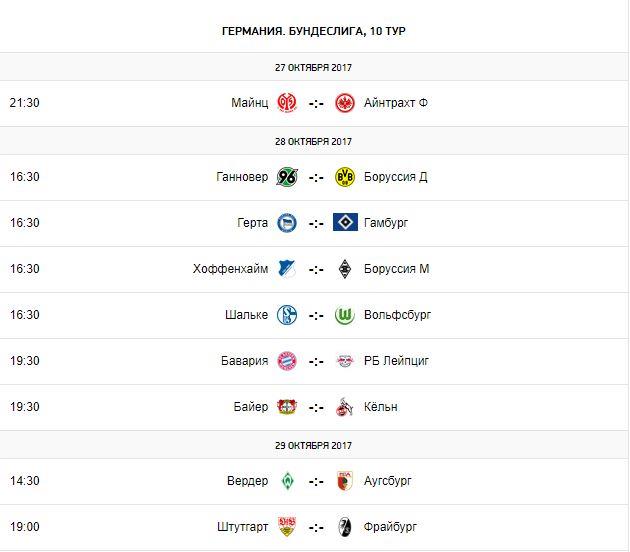Click the Вердер vs Аугсбург score placeholder
This screenshot has width=630, height=552.
click(x=316, y=481)
